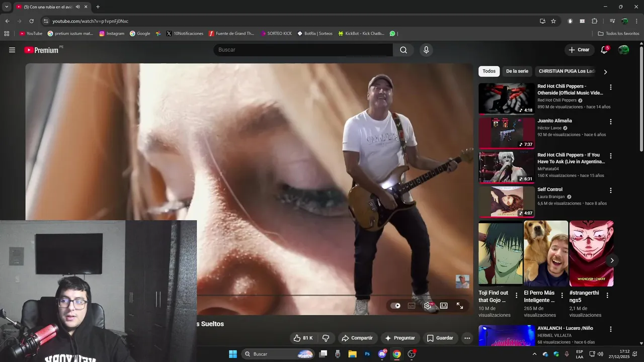Open the YouTube bookmark
The height and width of the screenshot is (362, 644).
click(31, 34)
